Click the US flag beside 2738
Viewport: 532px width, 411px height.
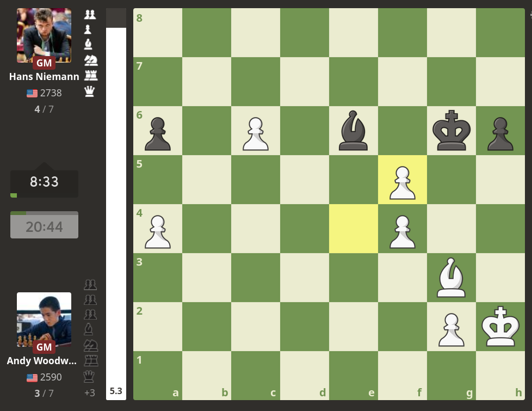click(x=32, y=93)
